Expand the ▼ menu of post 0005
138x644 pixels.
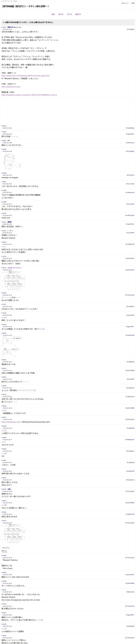[2, 149]
